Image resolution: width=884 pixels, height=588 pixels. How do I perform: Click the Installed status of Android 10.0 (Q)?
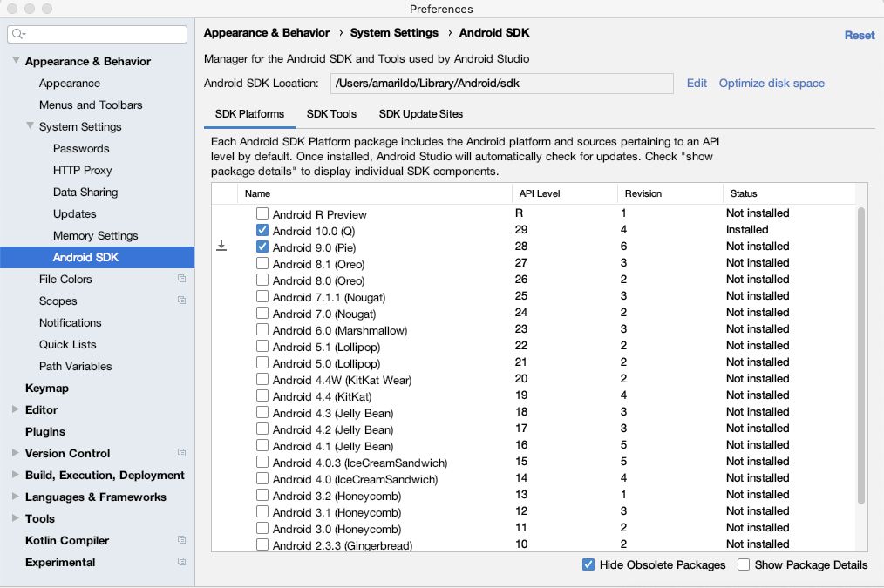pyautogui.click(x=747, y=230)
